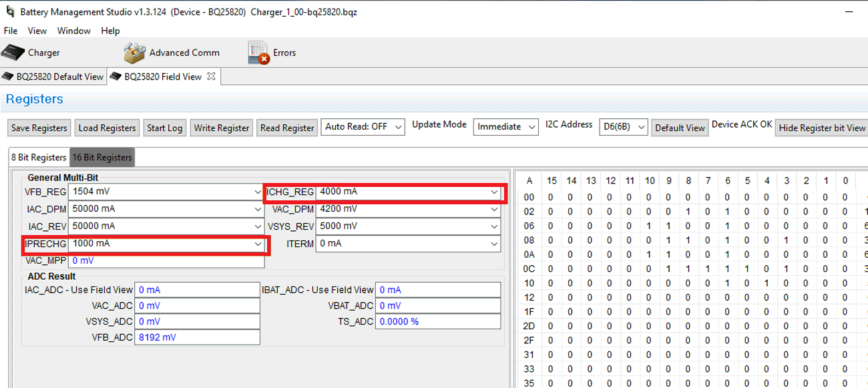Image resolution: width=868 pixels, height=388 pixels.
Task: Click the Save Registers button
Action: coord(39,128)
